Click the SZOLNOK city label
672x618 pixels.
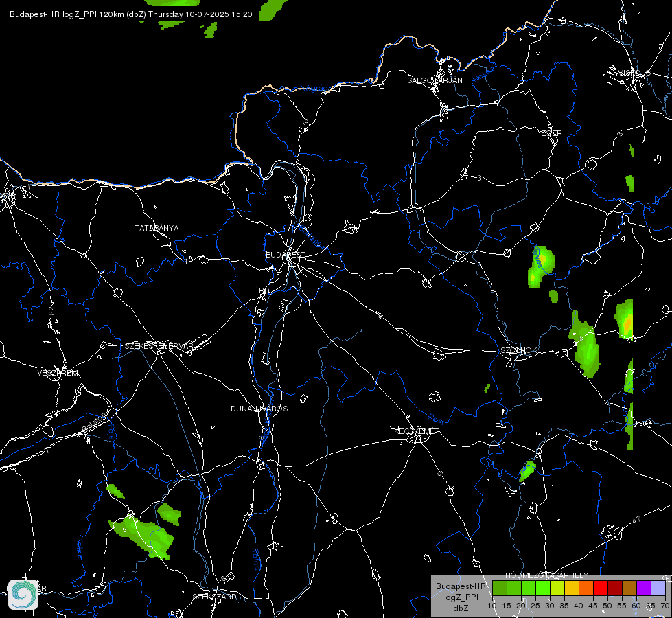(x=519, y=350)
